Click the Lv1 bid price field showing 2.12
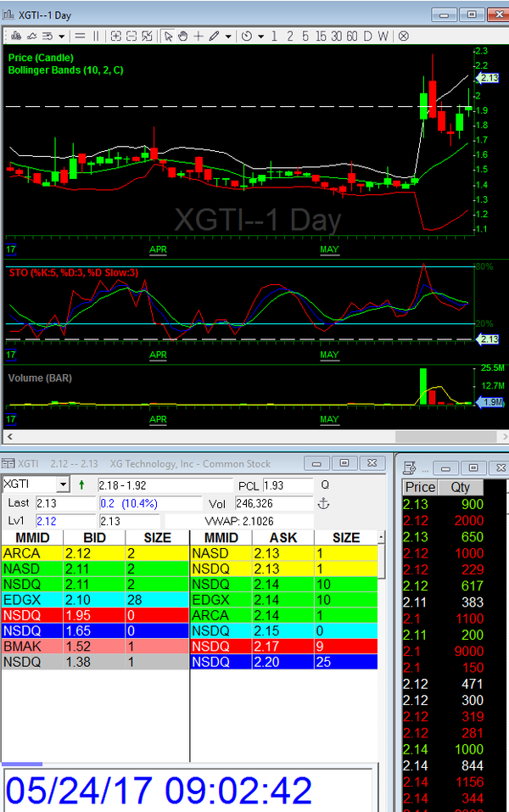Viewport: 509px width, 812px height. (x=64, y=521)
